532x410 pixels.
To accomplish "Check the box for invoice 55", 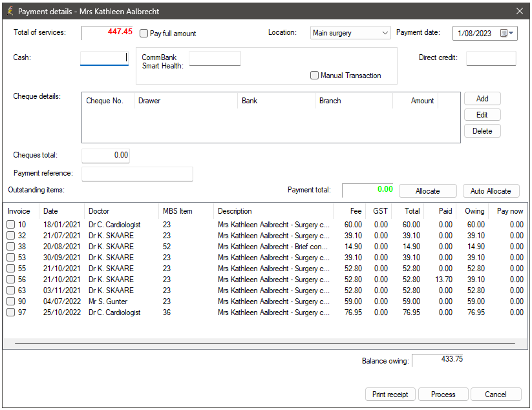I will [11, 269].
